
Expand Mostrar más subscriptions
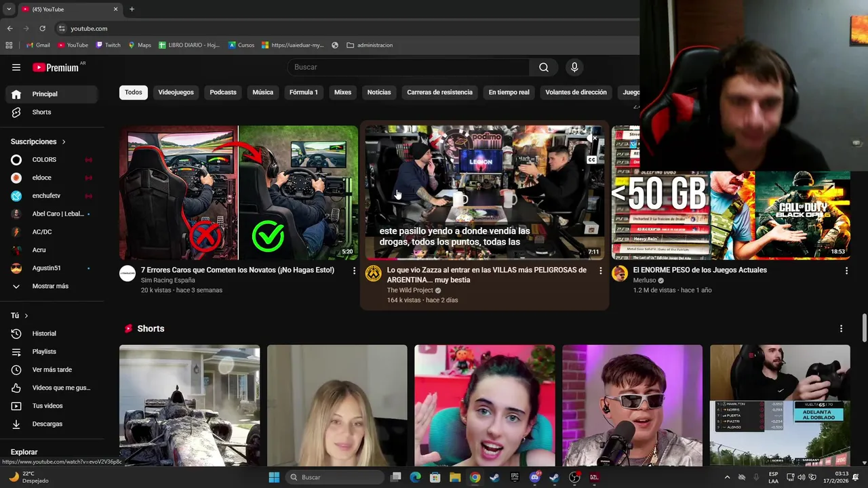(x=52, y=286)
